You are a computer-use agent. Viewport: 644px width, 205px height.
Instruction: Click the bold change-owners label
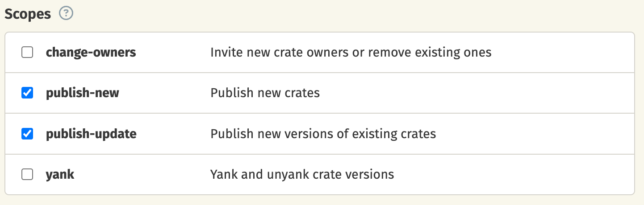tap(91, 53)
